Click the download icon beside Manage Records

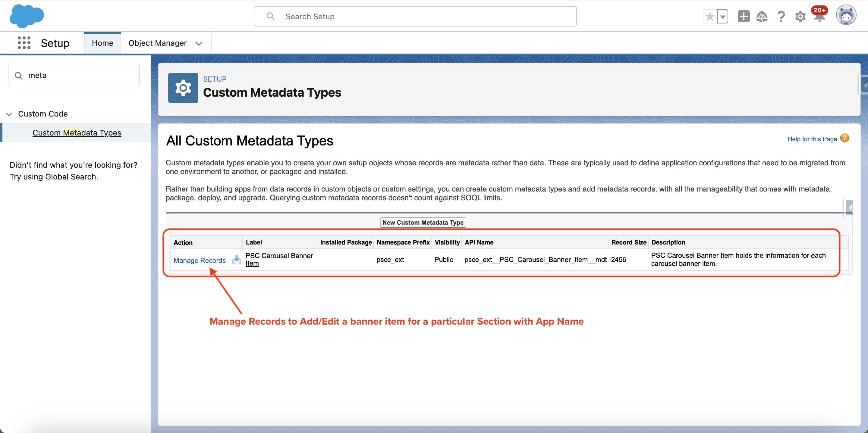click(x=236, y=260)
